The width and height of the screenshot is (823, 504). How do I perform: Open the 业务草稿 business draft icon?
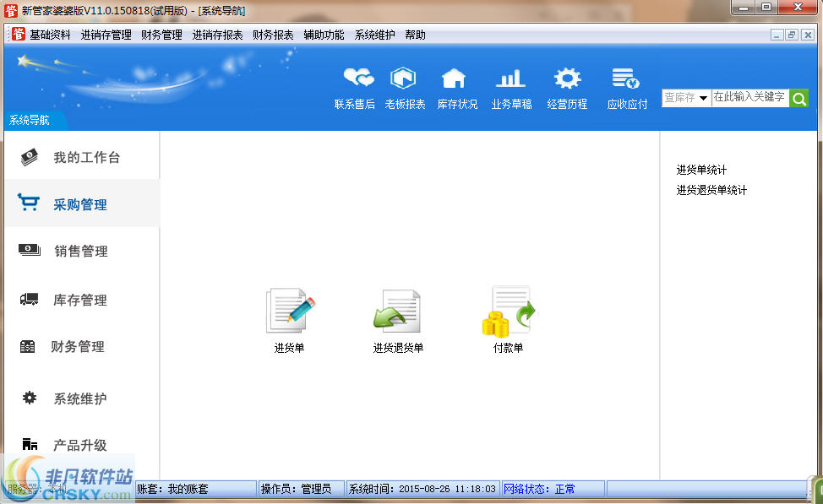[510, 87]
